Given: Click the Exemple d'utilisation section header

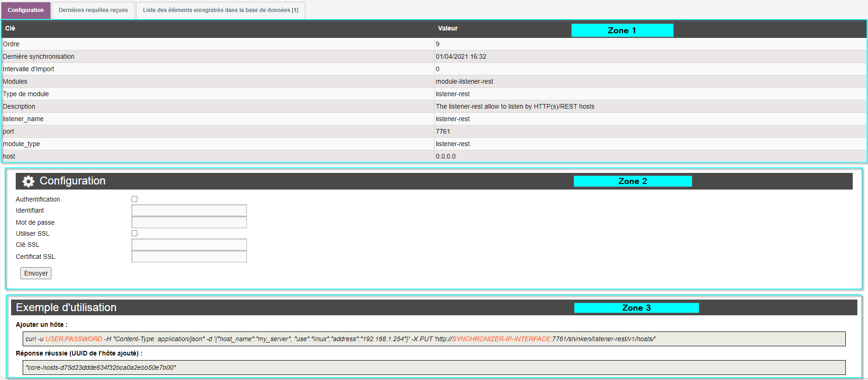Looking at the screenshot, I should click(x=66, y=307).
